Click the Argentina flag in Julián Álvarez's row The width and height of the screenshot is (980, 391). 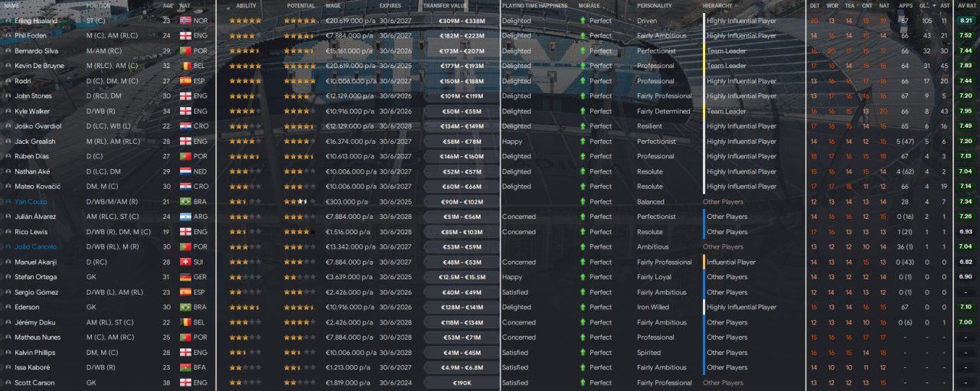[185, 217]
